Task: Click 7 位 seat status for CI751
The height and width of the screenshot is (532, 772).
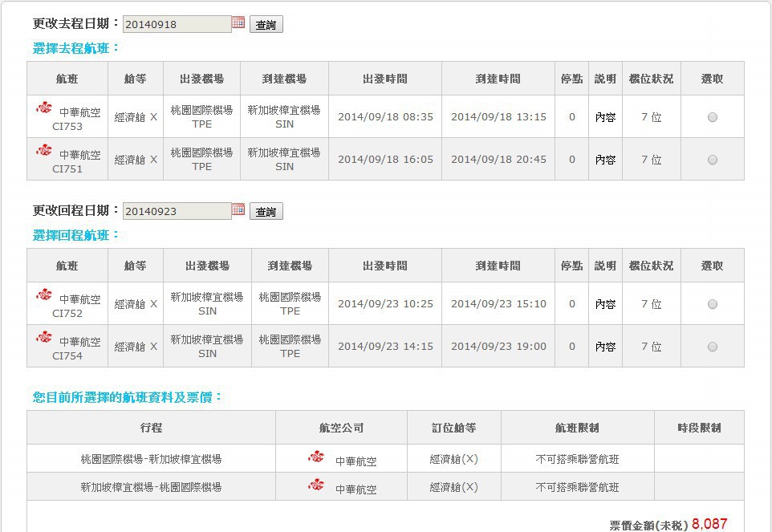Action: [x=652, y=160]
